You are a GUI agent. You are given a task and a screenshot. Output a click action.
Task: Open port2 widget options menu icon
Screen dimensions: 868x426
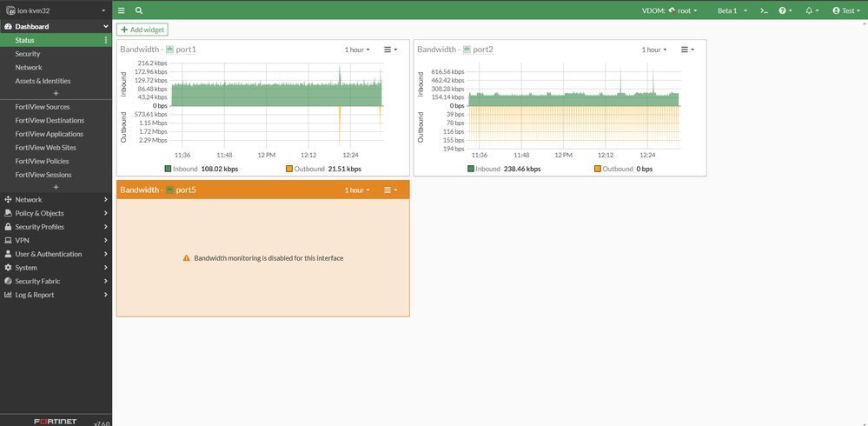pos(687,50)
